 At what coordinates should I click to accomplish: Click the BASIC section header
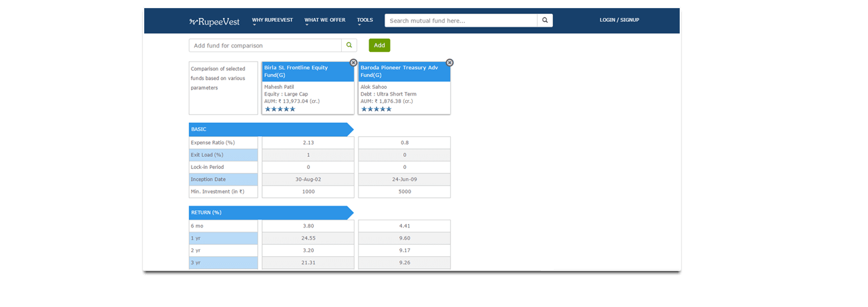click(x=270, y=129)
